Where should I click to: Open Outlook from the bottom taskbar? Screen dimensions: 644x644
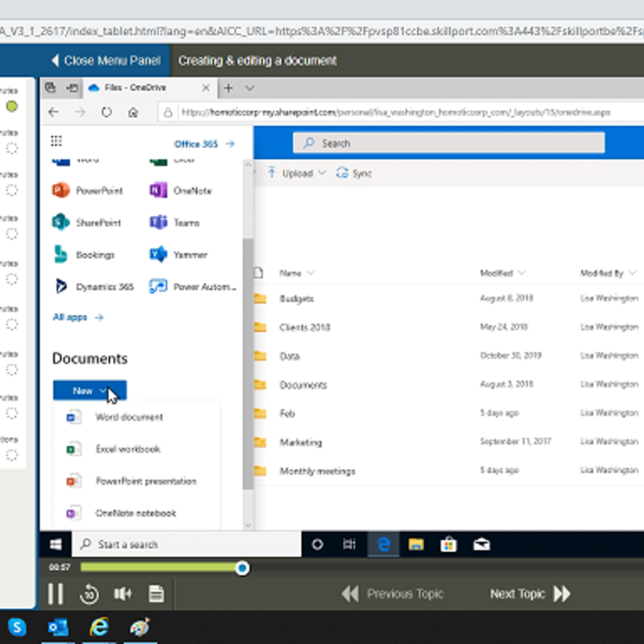(58, 627)
